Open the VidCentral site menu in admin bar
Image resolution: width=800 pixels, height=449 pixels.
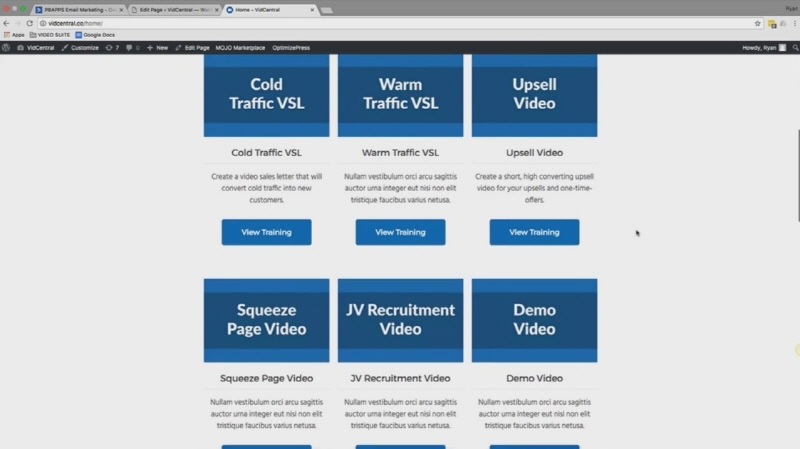pos(36,47)
